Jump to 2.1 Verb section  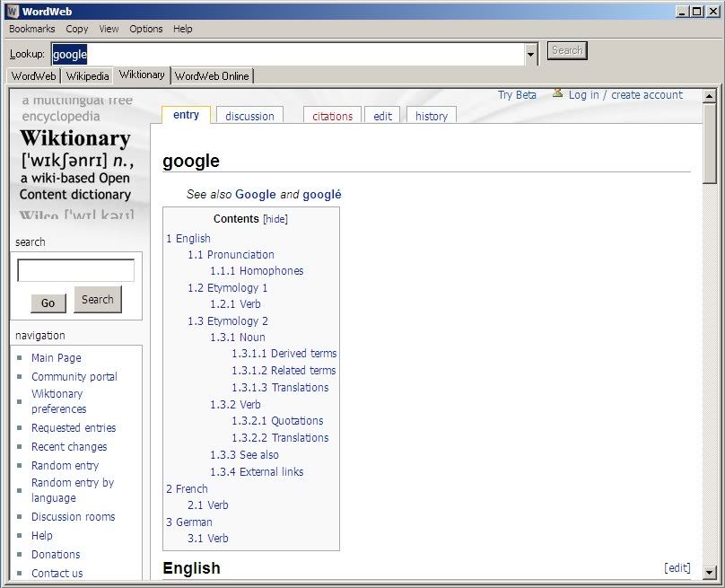(x=207, y=505)
